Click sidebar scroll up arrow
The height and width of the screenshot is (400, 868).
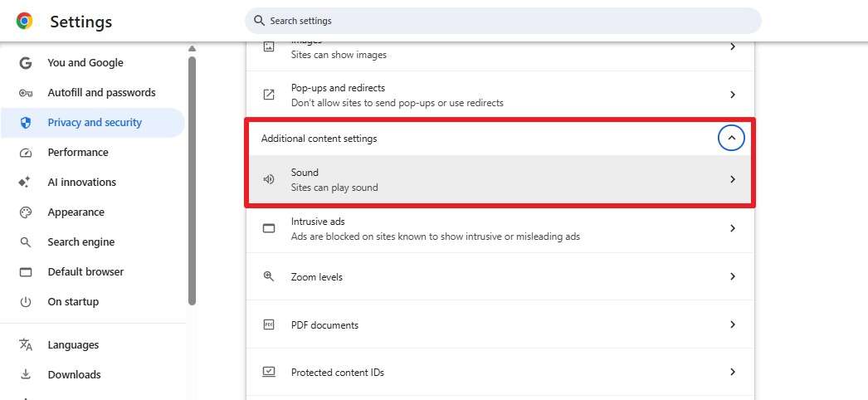(192, 49)
